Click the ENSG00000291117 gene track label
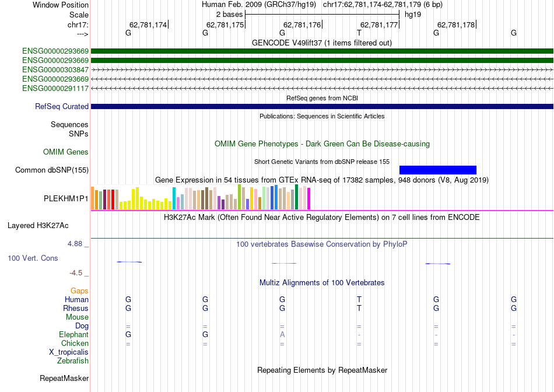The height and width of the screenshot is (392, 554). (55, 88)
